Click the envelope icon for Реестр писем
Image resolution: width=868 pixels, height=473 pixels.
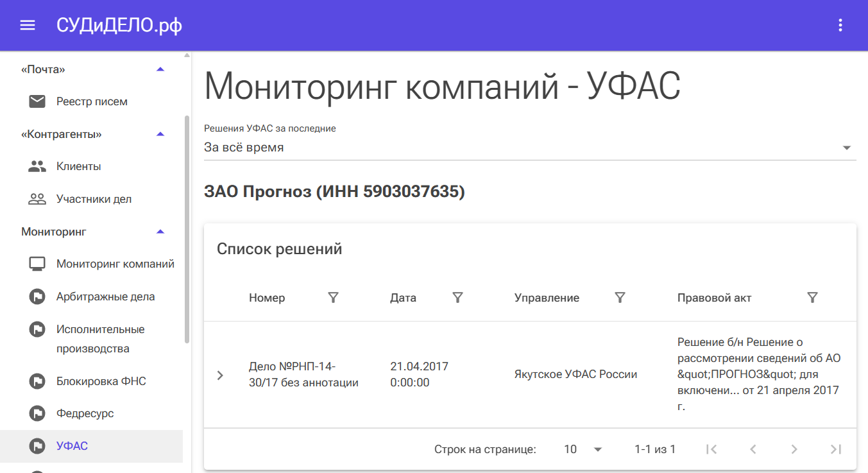pos(37,101)
